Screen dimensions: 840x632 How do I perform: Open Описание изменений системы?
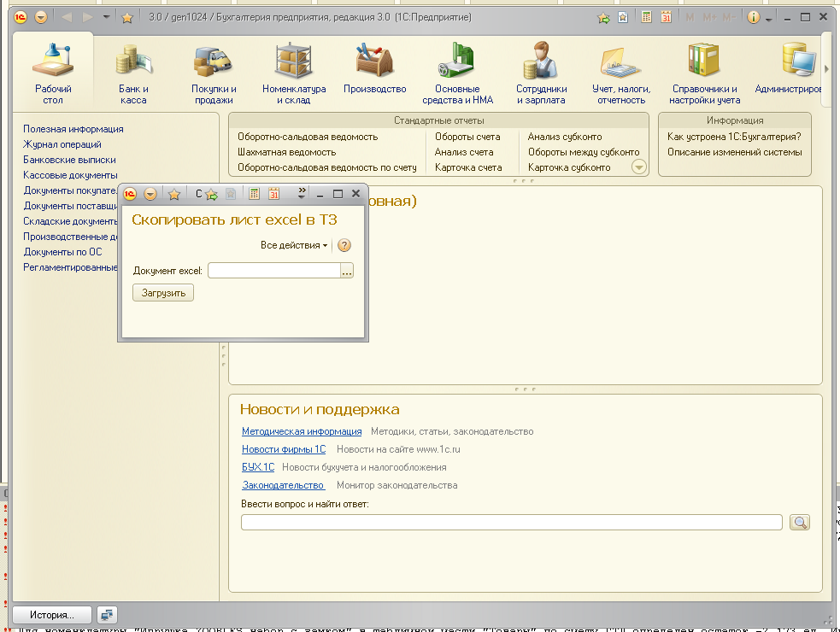coord(734,152)
